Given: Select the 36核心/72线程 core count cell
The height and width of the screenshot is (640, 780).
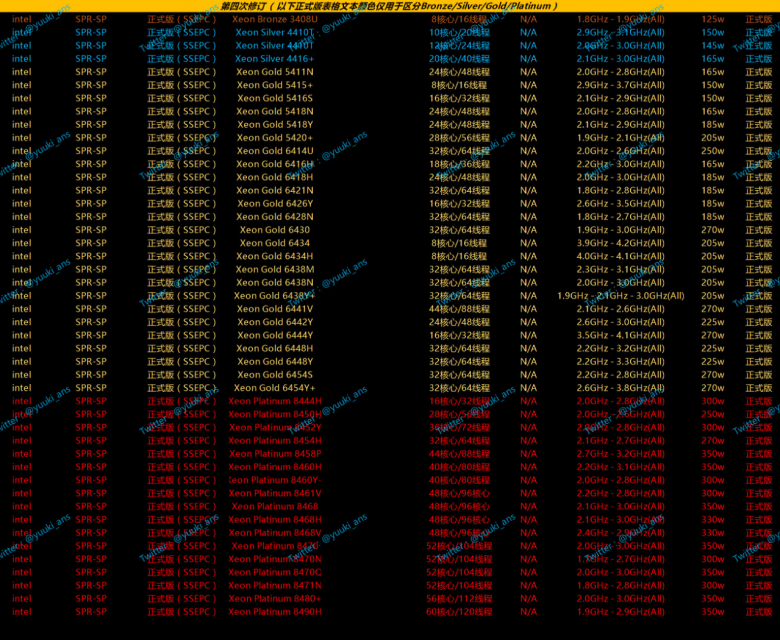Looking at the screenshot, I should [x=460, y=427].
